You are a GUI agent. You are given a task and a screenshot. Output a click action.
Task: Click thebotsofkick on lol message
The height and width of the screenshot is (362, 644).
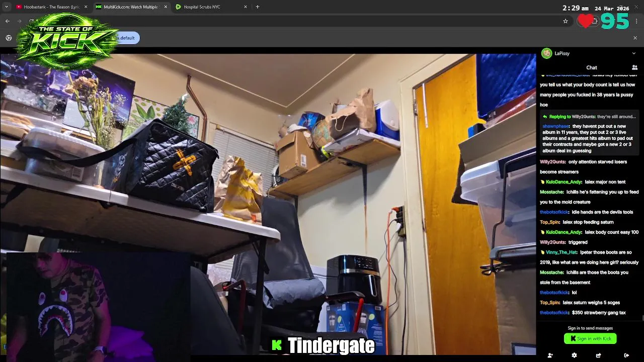click(x=554, y=293)
